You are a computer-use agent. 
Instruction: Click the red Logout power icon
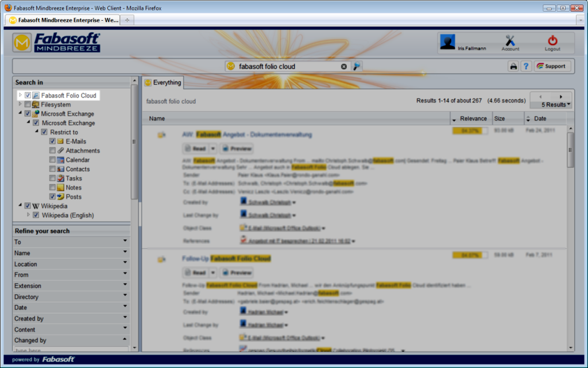(552, 41)
